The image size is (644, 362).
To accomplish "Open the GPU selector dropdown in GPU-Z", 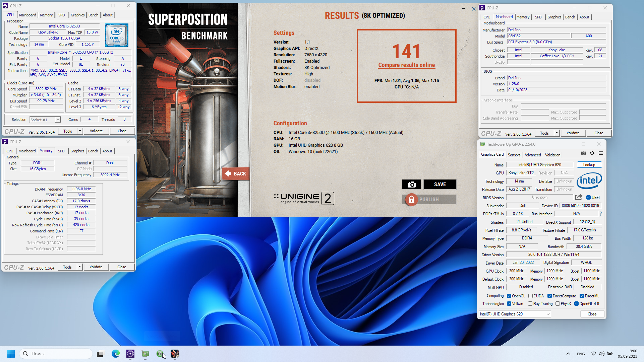I will (515, 314).
